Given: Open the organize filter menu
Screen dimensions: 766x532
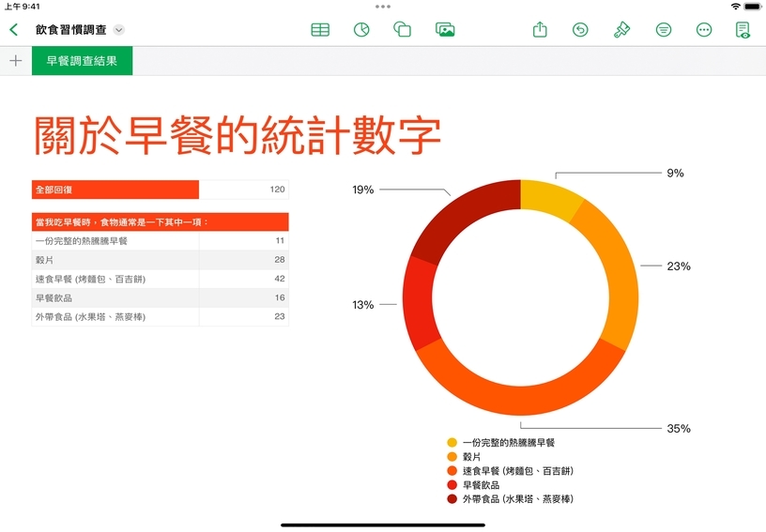Looking at the screenshot, I should coord(664,30).
